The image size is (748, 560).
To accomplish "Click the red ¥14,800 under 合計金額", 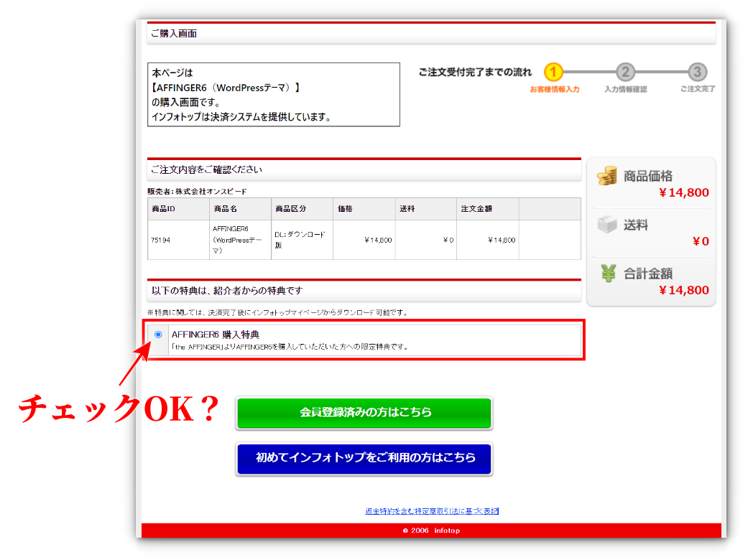I will tap(683, 291).
